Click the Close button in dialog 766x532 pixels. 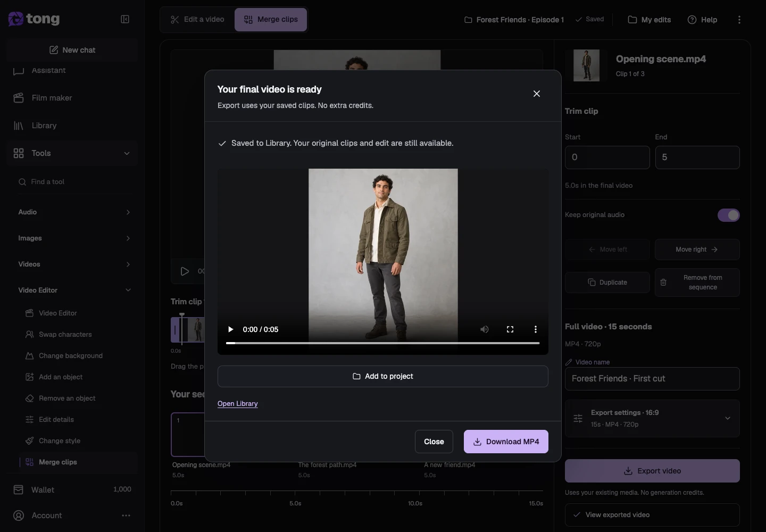coord(434,442)
